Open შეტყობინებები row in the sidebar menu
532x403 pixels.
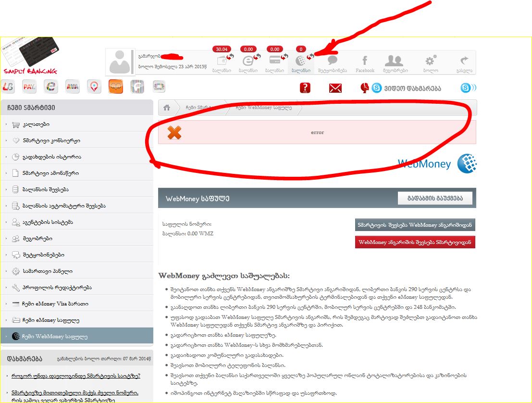point(77,255)
